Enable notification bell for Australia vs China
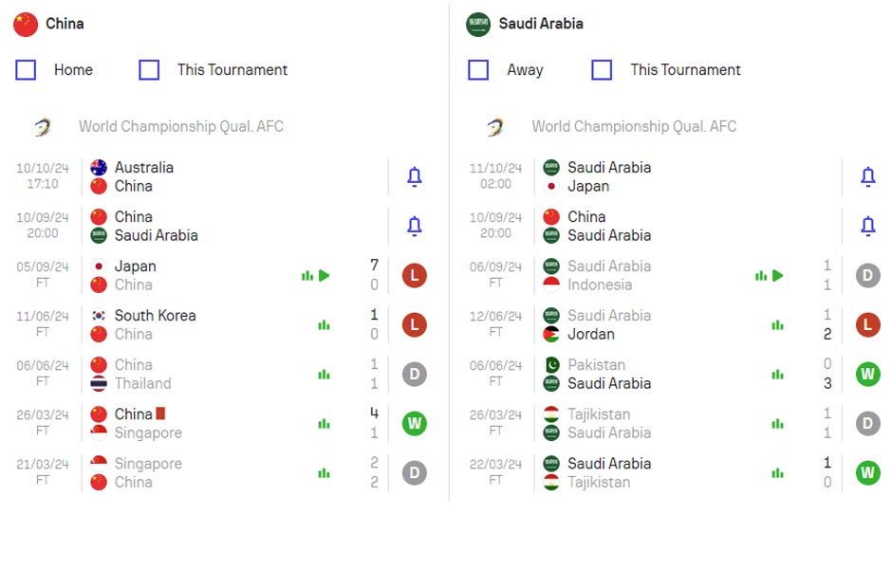Image resolution: width=892 pixels, height=588 pixels. (415, 176)
